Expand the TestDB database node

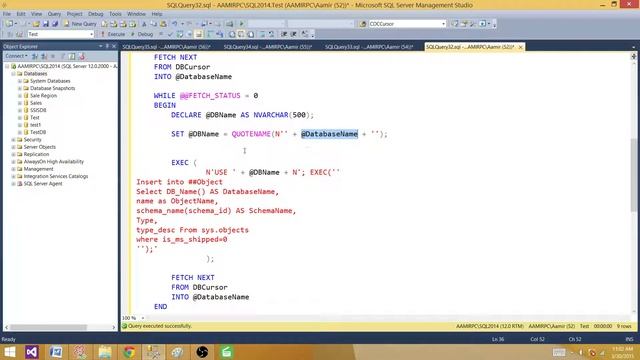point(20,132)
